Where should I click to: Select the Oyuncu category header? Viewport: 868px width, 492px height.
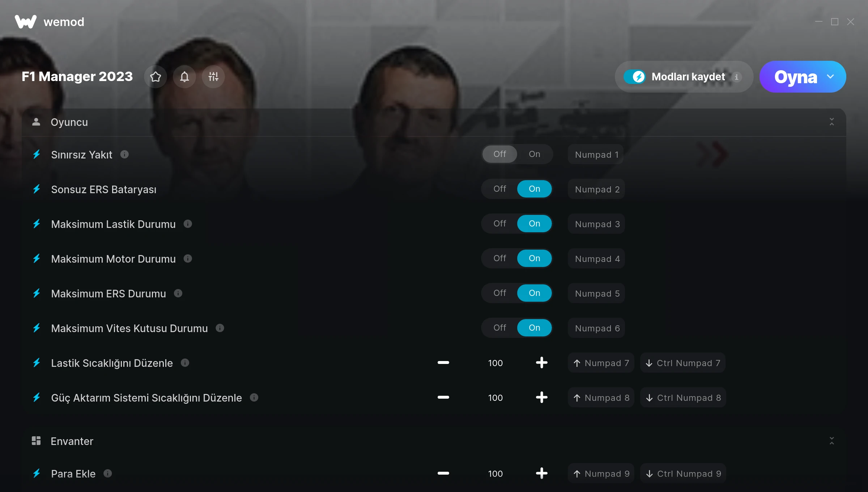click(434, 122)
